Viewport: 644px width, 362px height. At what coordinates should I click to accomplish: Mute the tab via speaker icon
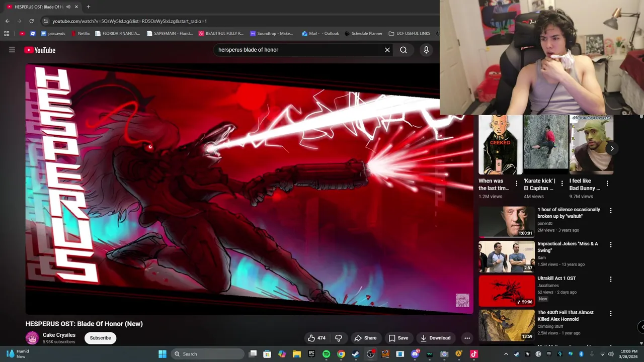[x=68, y=7]
